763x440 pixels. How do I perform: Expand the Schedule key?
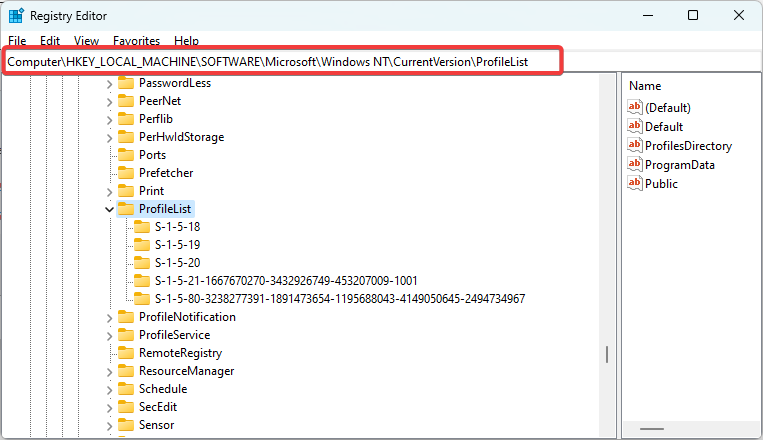coord(109,390)
